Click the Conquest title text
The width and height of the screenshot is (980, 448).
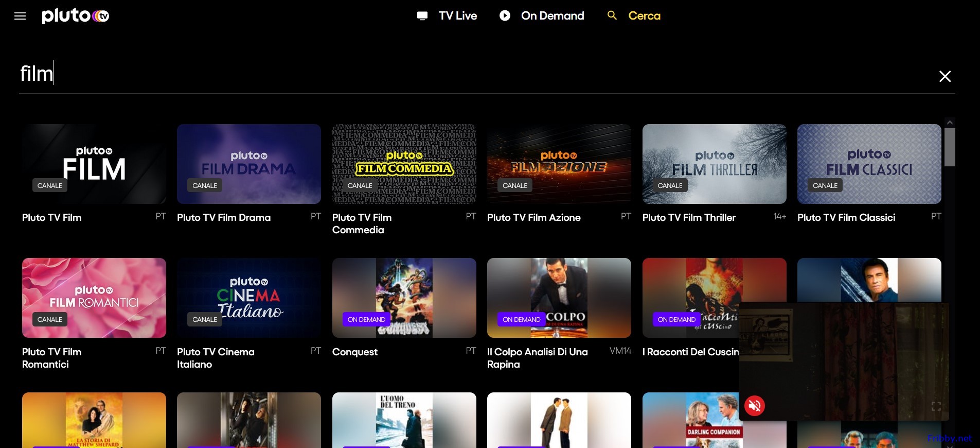[355, 352]
